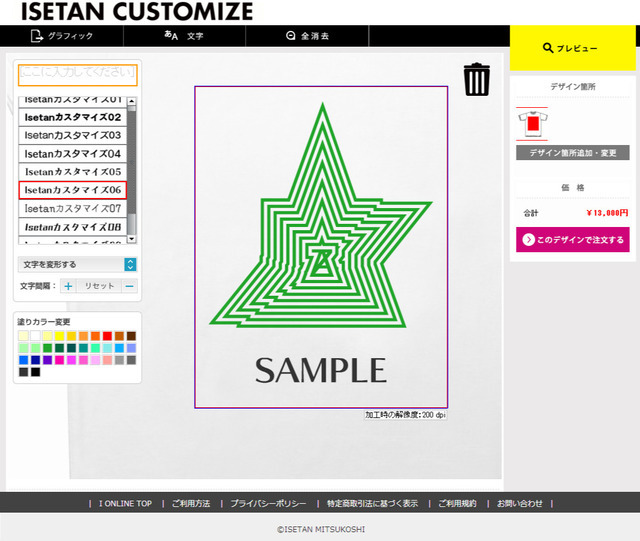Open the 文字 text tool
640x541 pixels.
click(184, 36)
